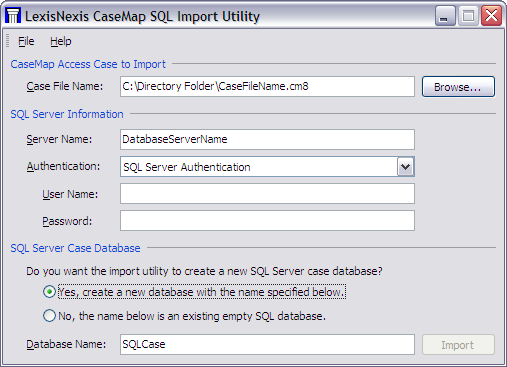Click the window title 'LexisNexis CaseMap SQL Import Utility'
Viewport: 507px width, 367px height.
coord(142,16)
